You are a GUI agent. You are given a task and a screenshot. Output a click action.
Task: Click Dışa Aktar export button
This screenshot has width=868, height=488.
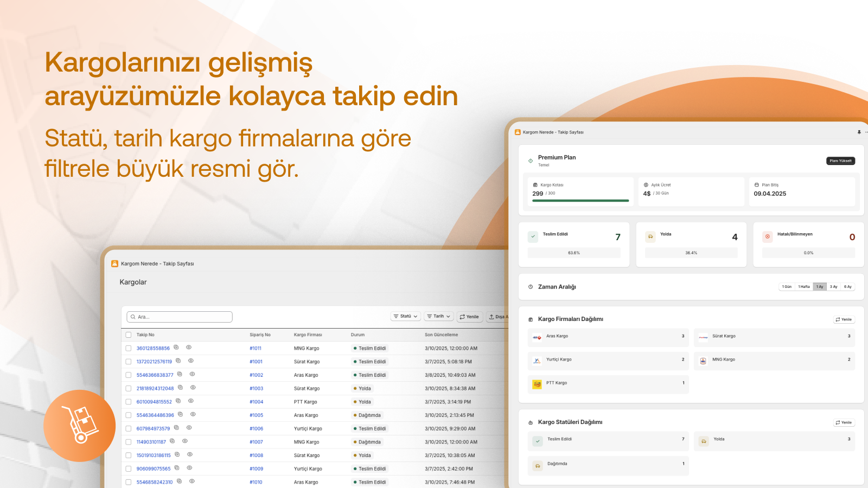coord(497,317)
